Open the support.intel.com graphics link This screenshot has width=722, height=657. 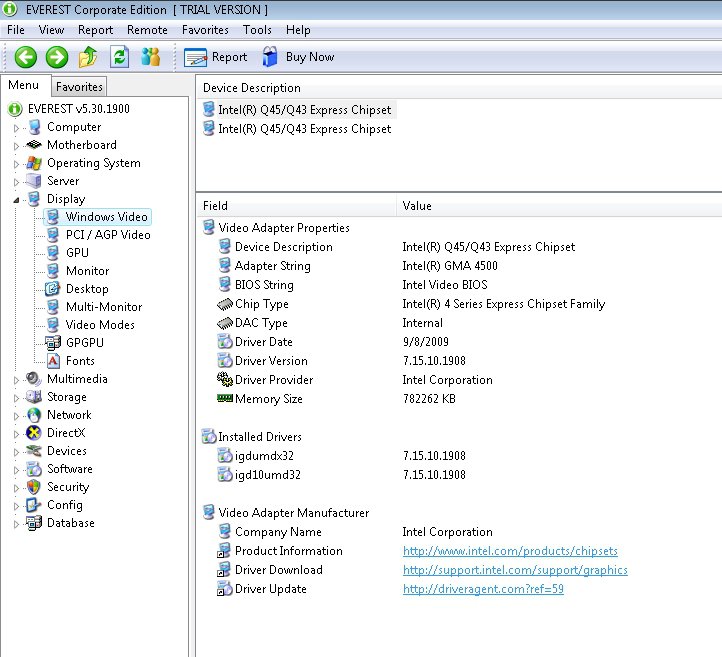[515, 570]
